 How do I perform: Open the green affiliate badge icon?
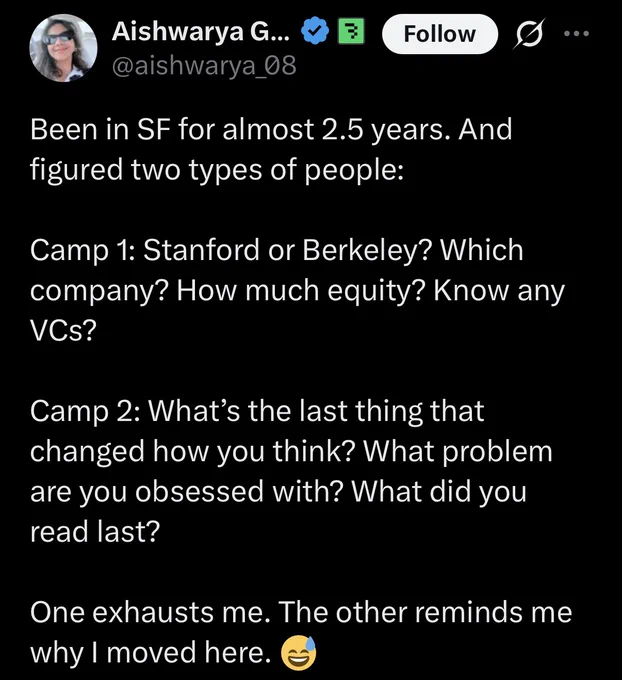tap(350, 31)
